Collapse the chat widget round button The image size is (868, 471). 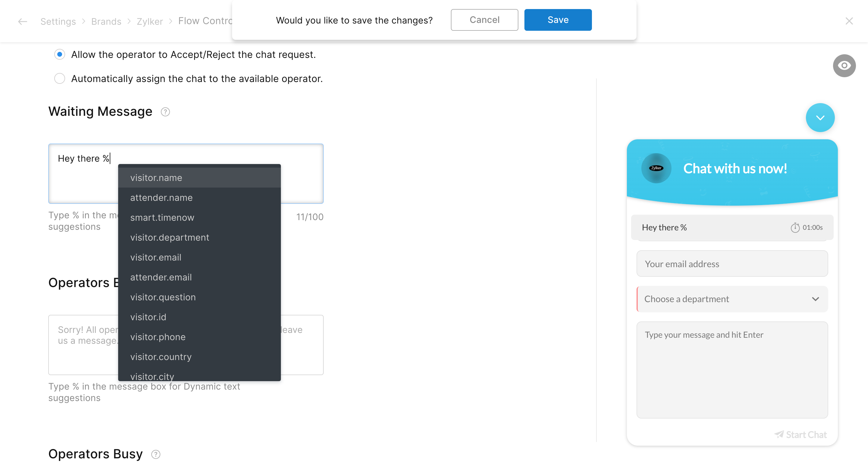coord(820,118)
